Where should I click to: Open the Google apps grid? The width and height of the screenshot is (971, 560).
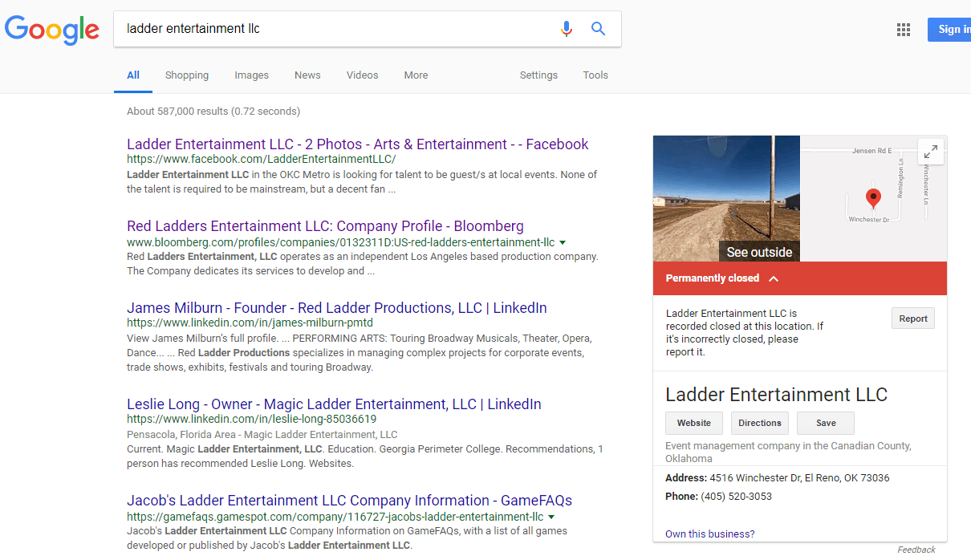904,30
